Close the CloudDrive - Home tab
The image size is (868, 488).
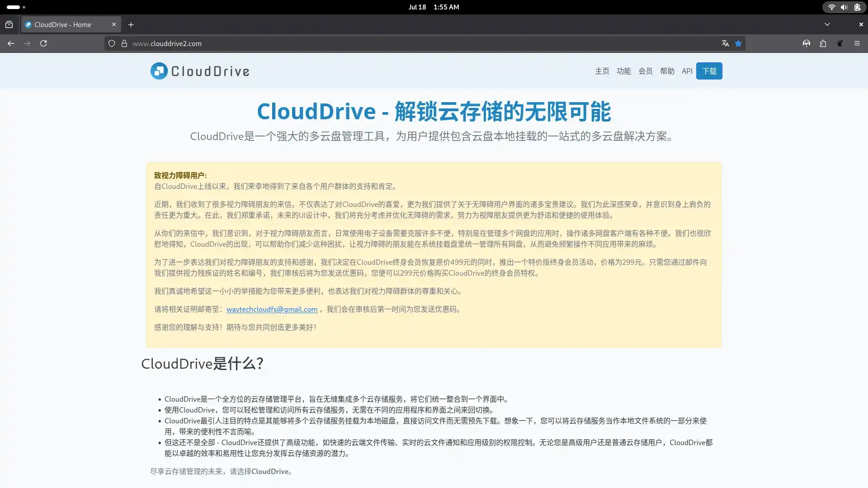pos(114,24)
